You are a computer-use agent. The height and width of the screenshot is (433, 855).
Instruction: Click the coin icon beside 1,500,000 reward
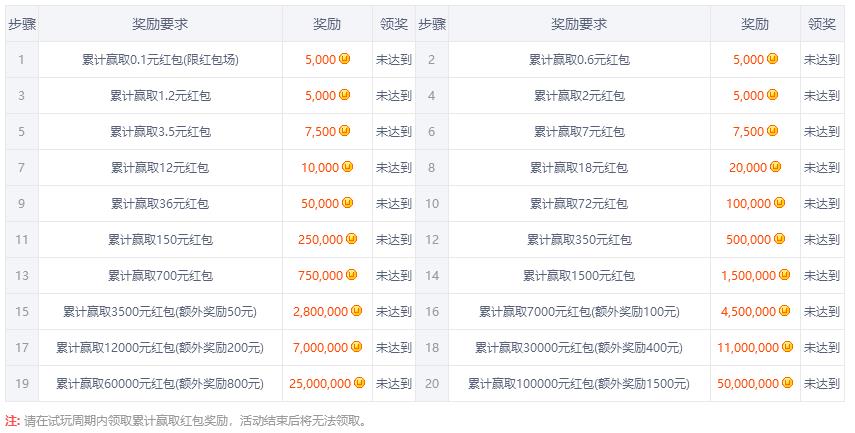[x=786, y=275]
